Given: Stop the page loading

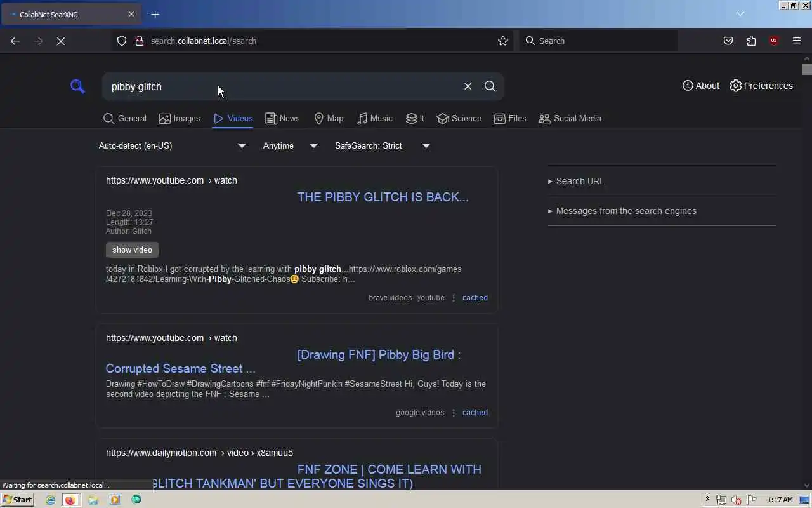Looking at the screenshot, I should (x=61, y=41).
